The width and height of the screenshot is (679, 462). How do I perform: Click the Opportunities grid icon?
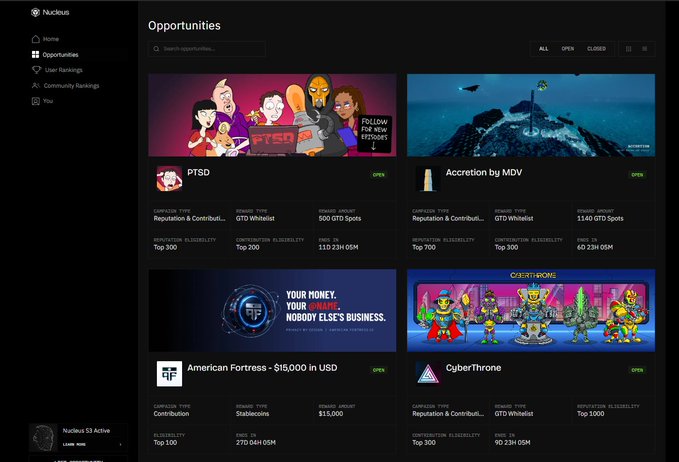pos(36,55)
